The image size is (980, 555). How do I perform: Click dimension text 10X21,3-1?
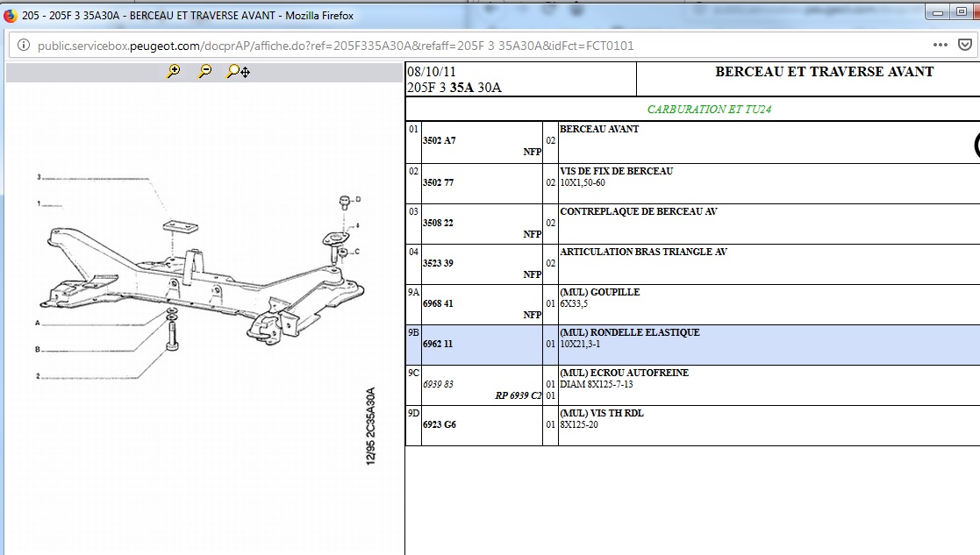[580, 344]
